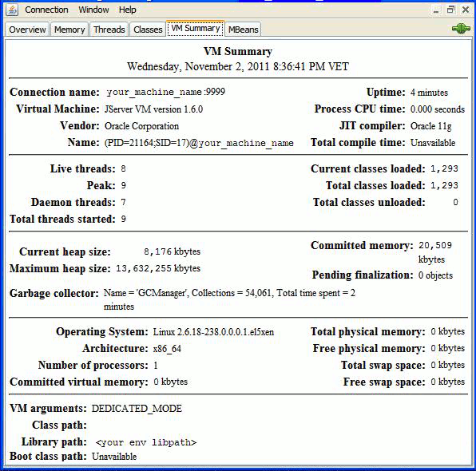
Task: Click Number of processors value 1
Action: pyautogui.click(x=156, y=365)
